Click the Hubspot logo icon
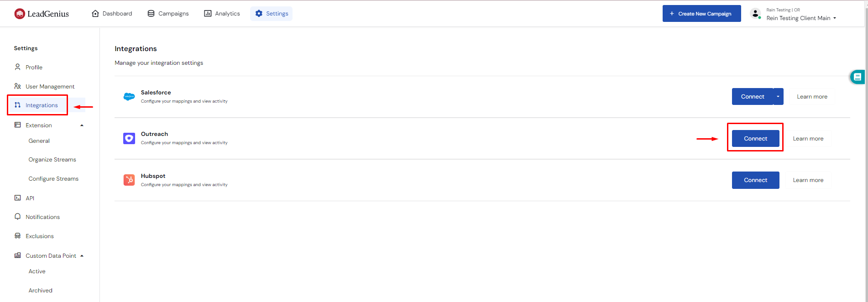Screen dimensions: 868x302 tap(129, 180)
